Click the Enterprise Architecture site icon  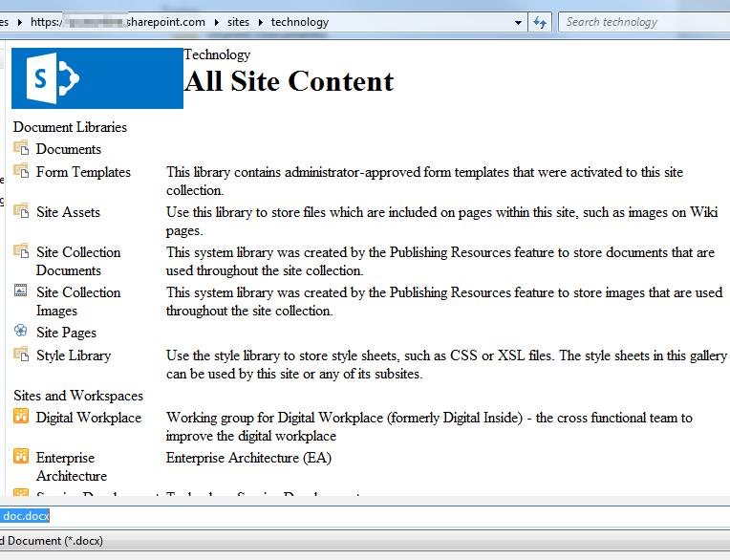21,456
